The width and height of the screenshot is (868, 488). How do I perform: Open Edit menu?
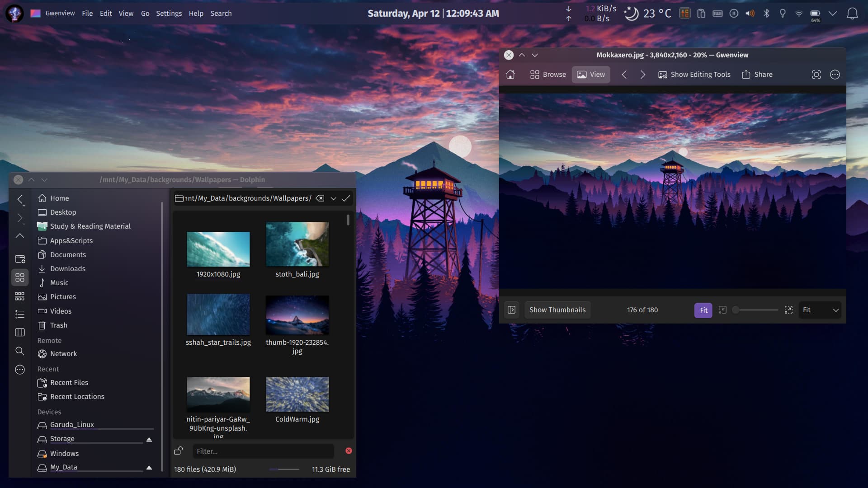(106, 14)
